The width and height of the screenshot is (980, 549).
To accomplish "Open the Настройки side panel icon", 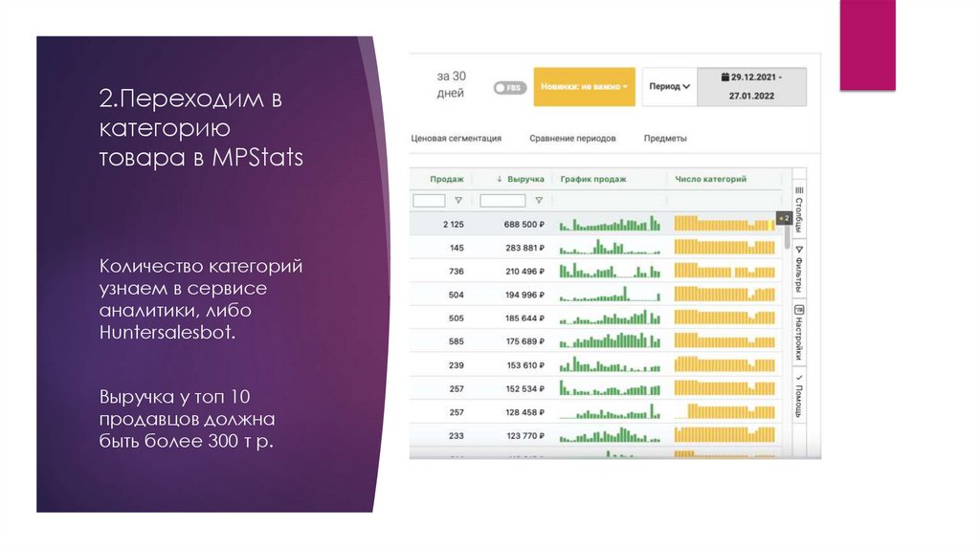I will click(799, 332).
